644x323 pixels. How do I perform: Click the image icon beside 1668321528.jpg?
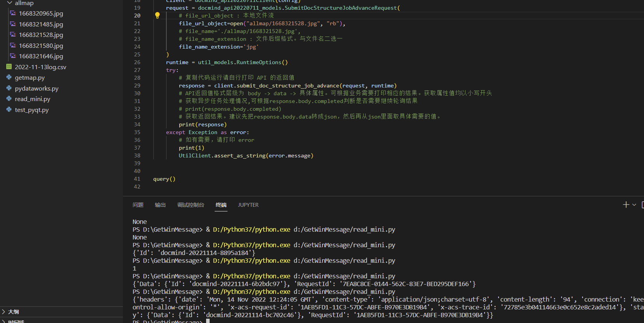click(13, 35)
